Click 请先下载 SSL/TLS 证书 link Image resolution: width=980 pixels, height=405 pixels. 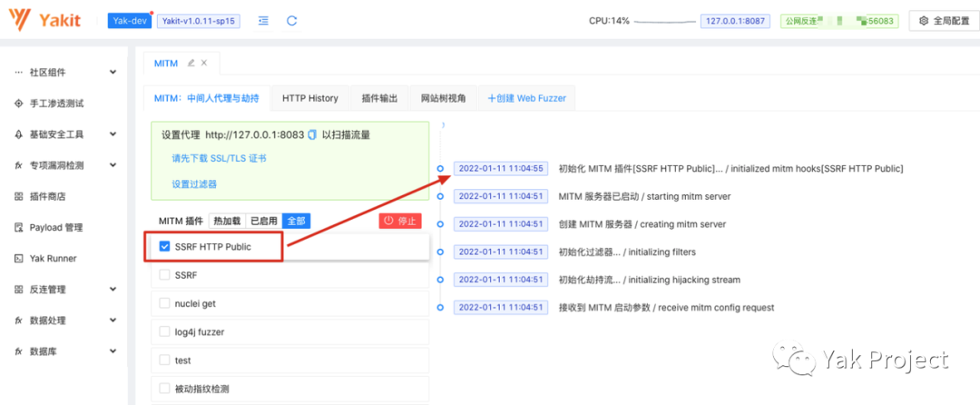click(220, 159)
